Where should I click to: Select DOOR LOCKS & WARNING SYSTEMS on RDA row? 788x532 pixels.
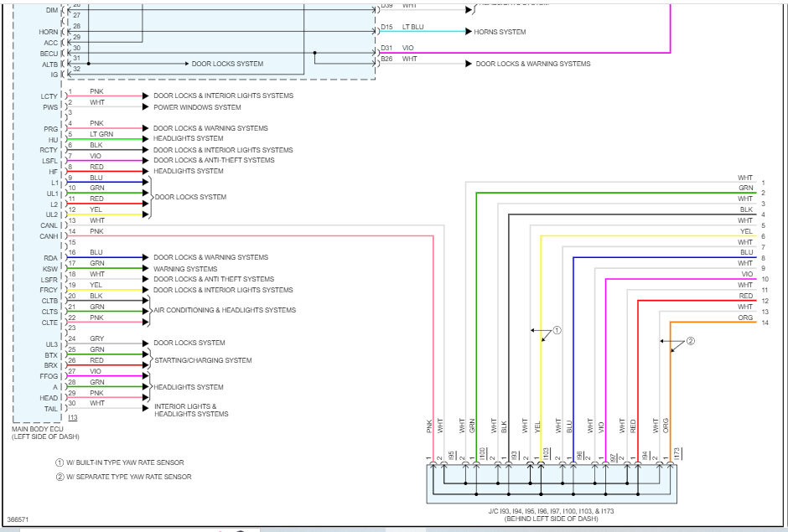click(x=211, y=256)
